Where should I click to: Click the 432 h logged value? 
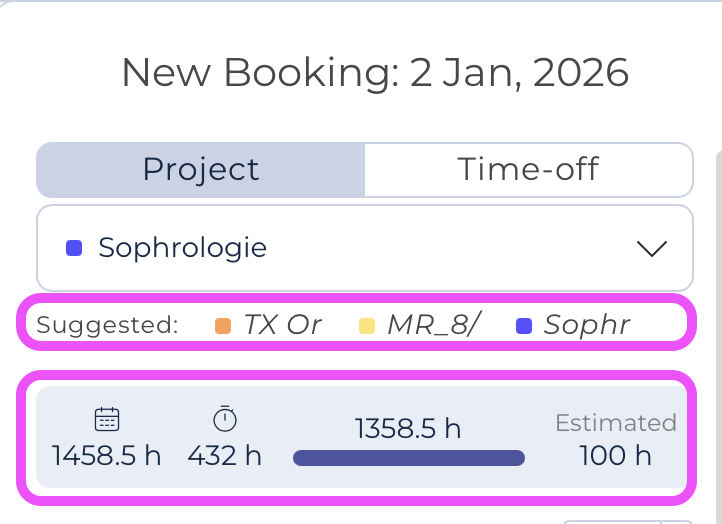225,456
